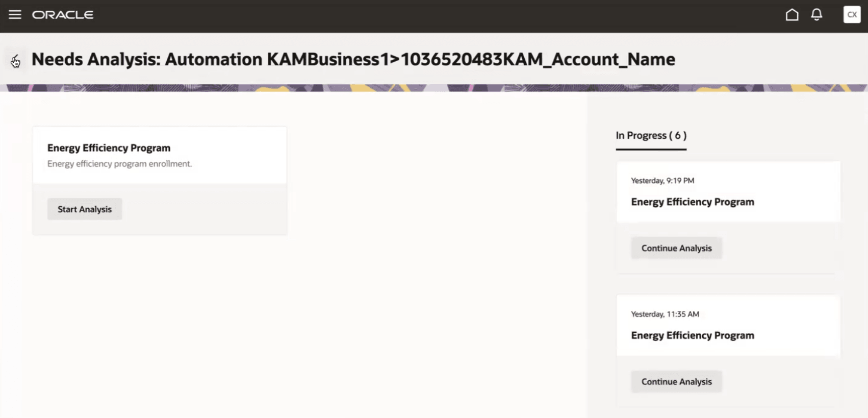Continue Analysis for the 9:19 PM entry
The height and width of the screenshot is (418, 868).
tap(676, 248)
